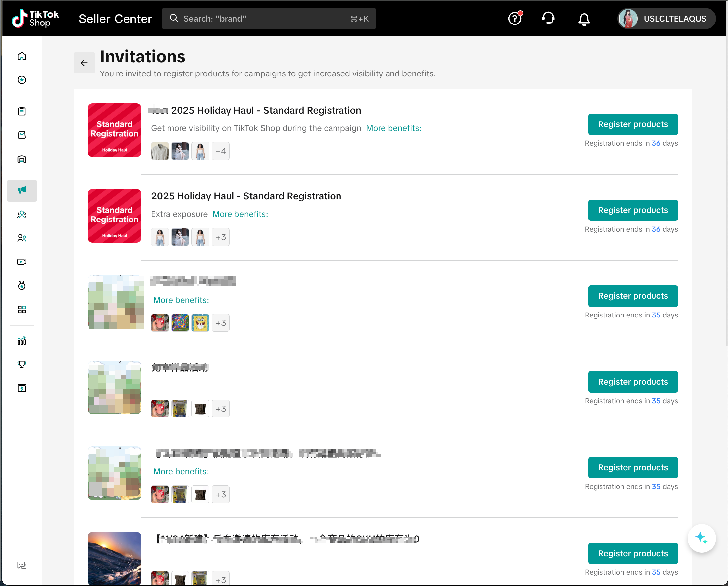The width and height of the screenshot is (728, 586).
Task: Open the customer support headset icon
Action: tap(548, 18)
